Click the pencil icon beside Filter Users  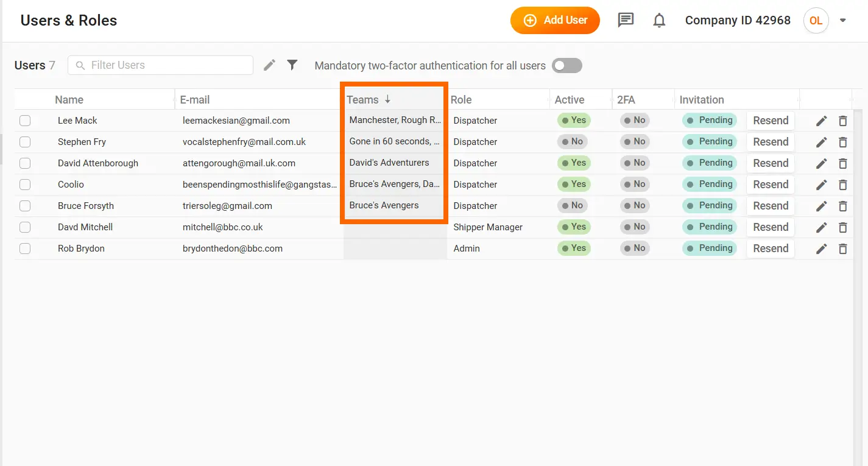269,65
